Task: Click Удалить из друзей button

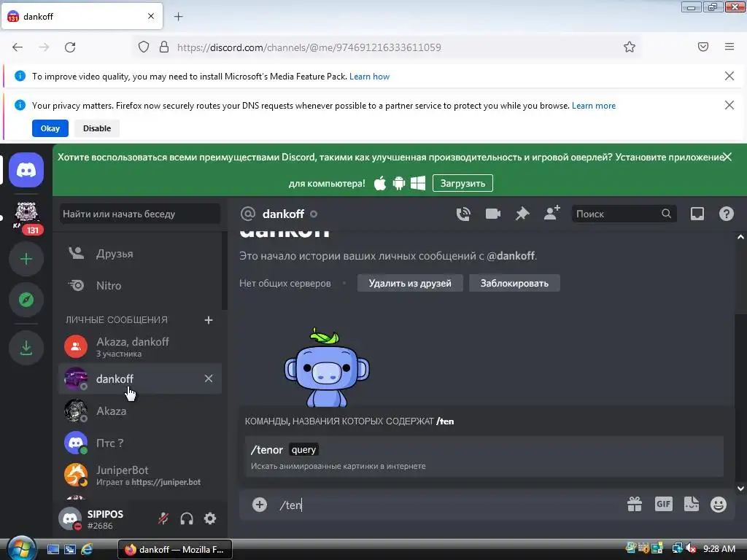Action: [x=410, y=284]
